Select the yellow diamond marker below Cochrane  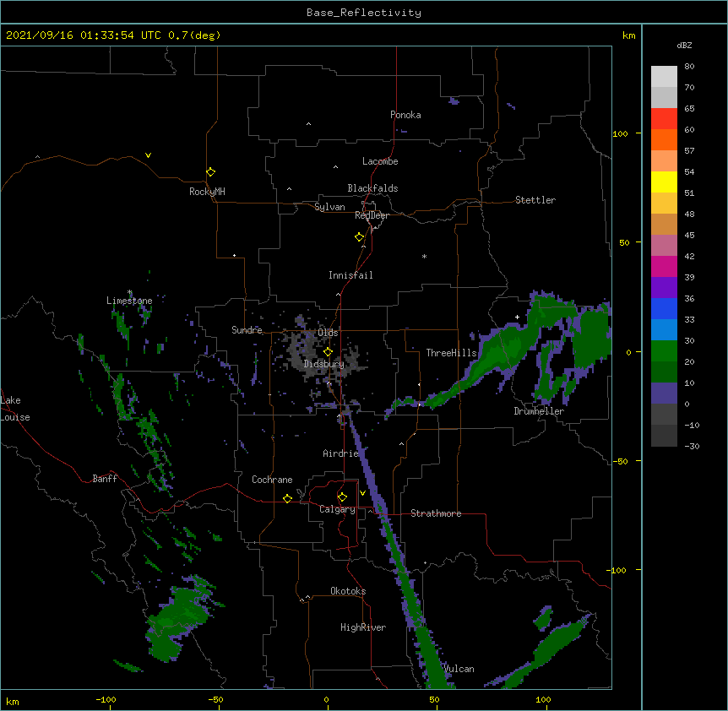click(x=287, y=498)
